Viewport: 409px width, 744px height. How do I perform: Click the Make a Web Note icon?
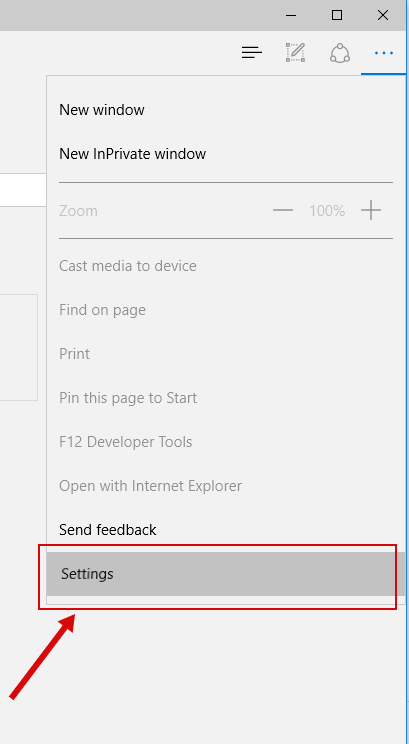point(295,52)
